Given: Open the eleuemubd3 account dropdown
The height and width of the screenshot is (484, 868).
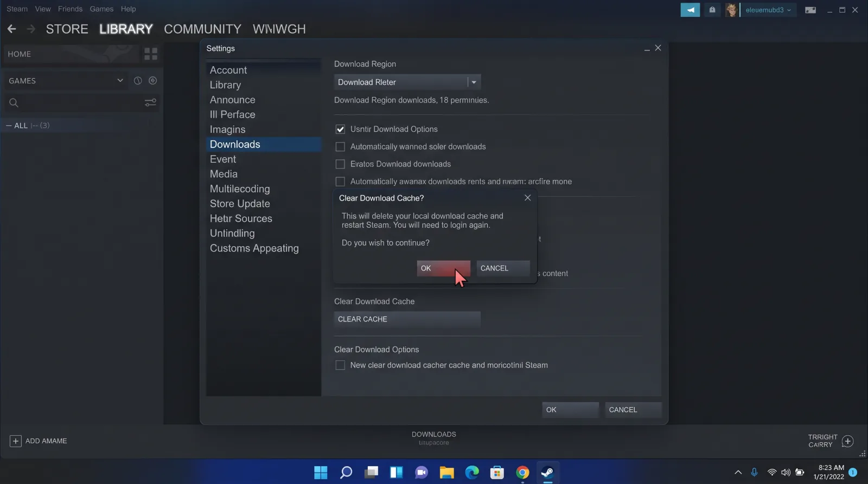Looking at the screenshot, I should [768, 10].
